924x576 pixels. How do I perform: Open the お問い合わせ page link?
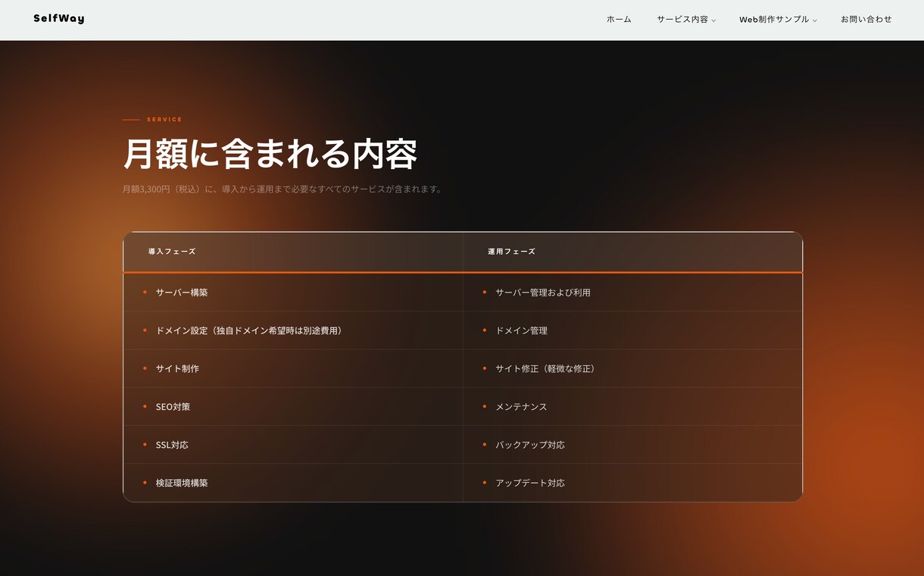866,20
